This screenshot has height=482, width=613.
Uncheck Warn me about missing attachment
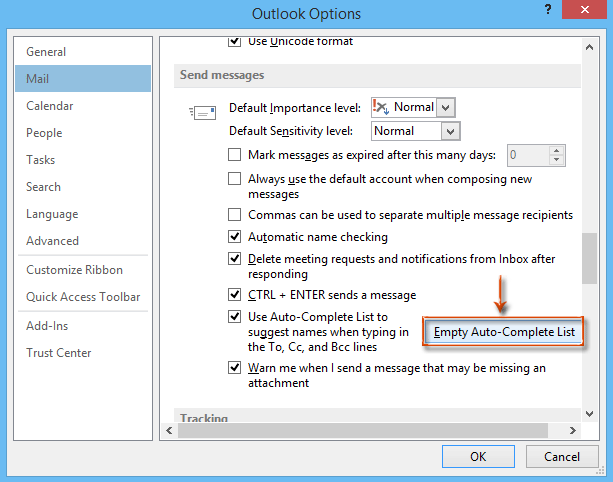point(234,367)
